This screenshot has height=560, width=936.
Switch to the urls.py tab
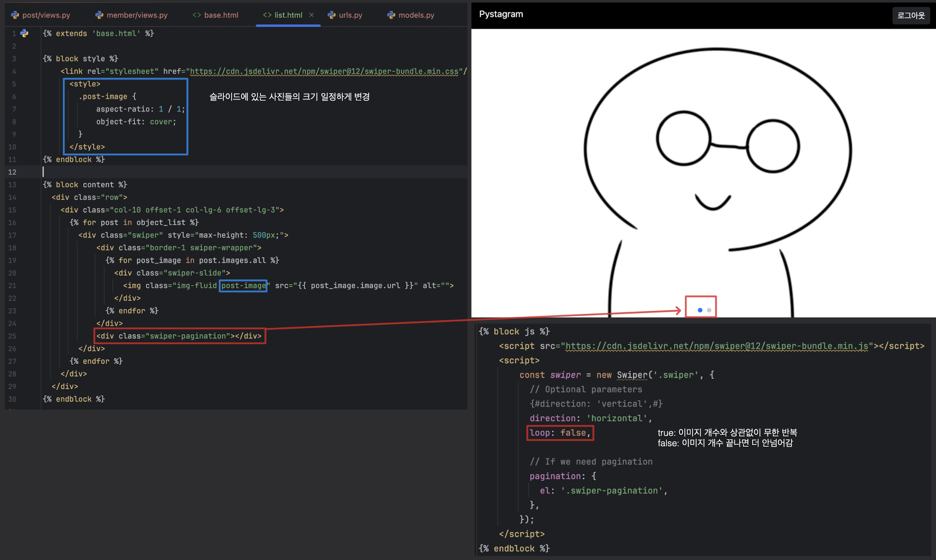tap(350, 15)
